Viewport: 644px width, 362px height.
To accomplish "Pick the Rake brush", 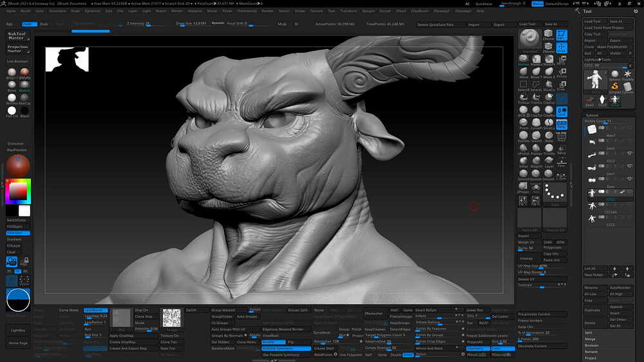I will (x=549, y=137).
